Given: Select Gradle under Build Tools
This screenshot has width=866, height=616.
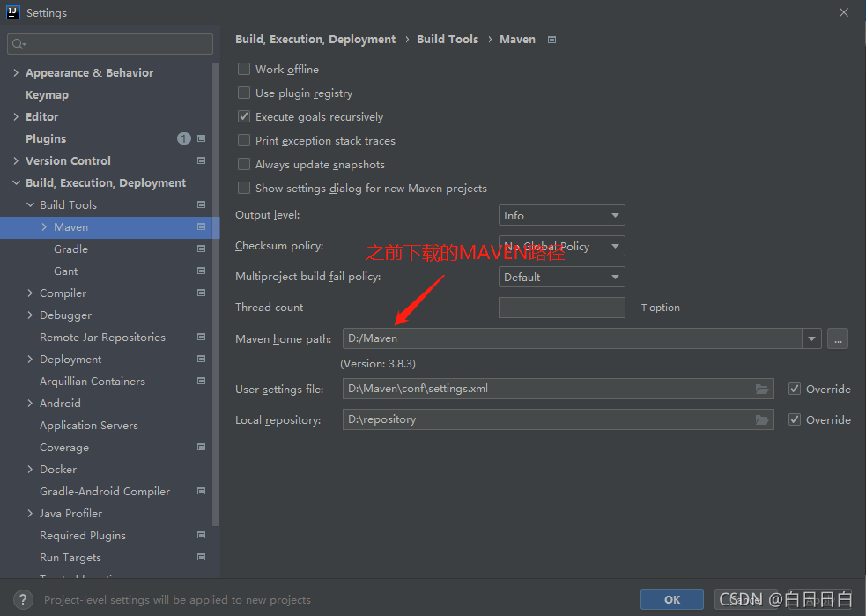Looking at the screenshot, I should pos(70,249).
